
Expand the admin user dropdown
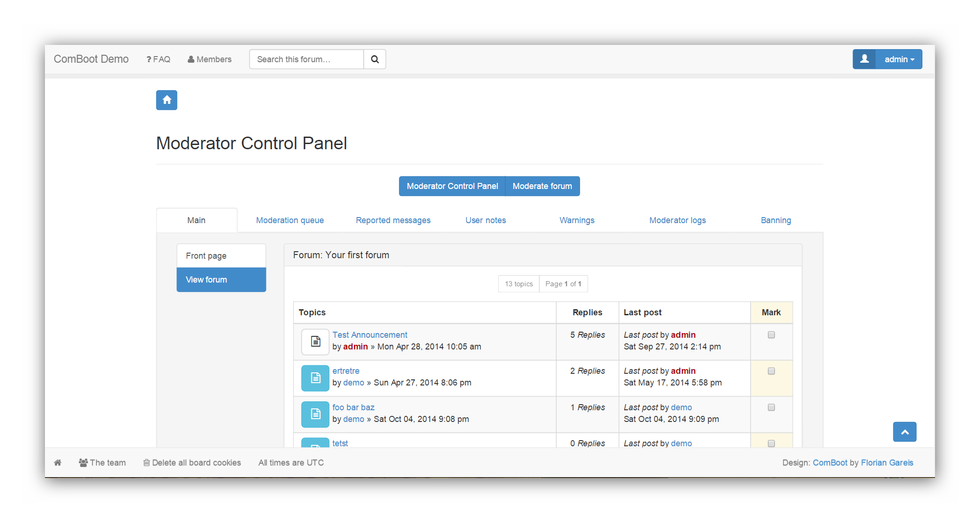coord(899,59)
